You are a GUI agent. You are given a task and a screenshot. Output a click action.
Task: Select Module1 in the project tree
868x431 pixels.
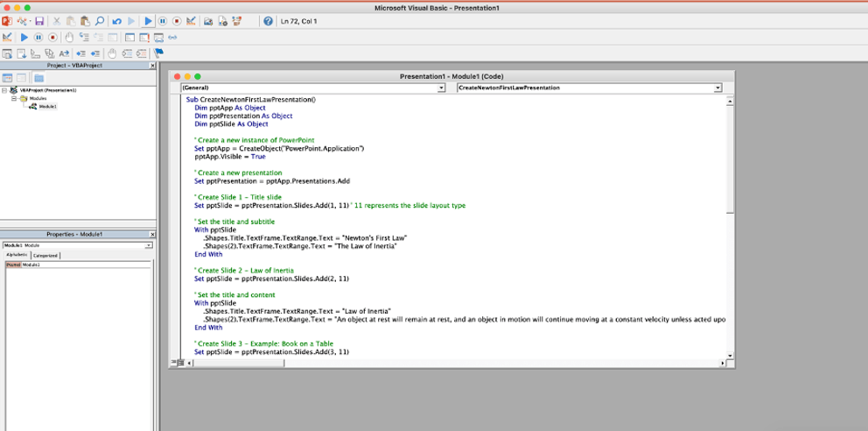[47, 106]
